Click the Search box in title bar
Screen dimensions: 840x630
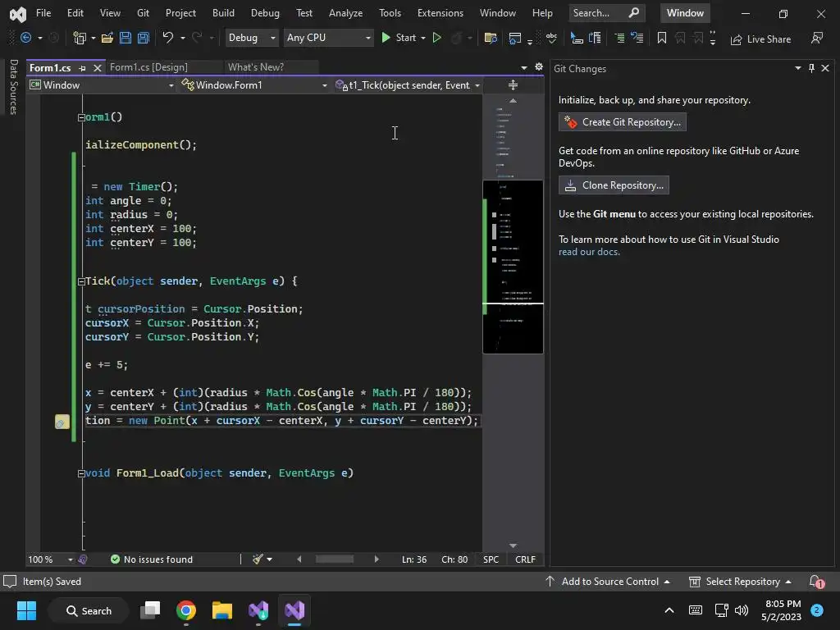point(605,13)
